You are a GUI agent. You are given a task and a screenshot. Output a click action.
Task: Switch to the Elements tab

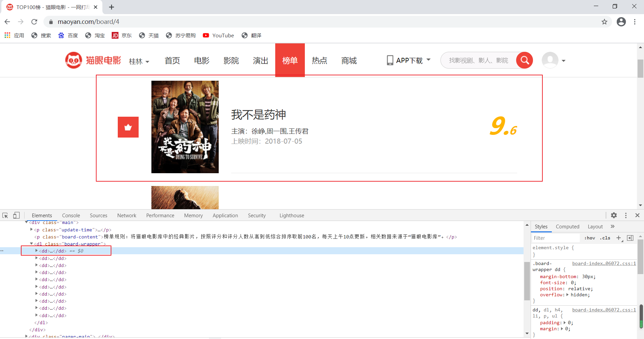(x=42, y=216)
